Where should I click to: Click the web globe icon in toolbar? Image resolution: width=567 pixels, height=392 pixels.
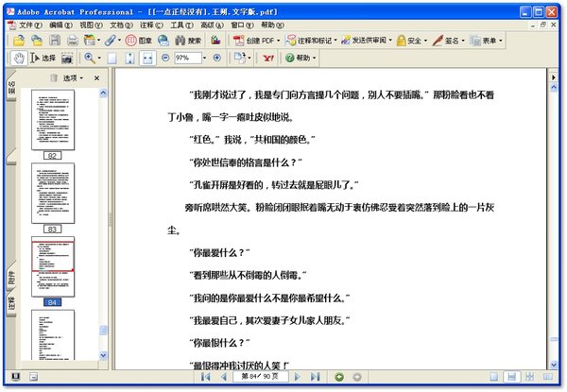[x=163, y=41]
